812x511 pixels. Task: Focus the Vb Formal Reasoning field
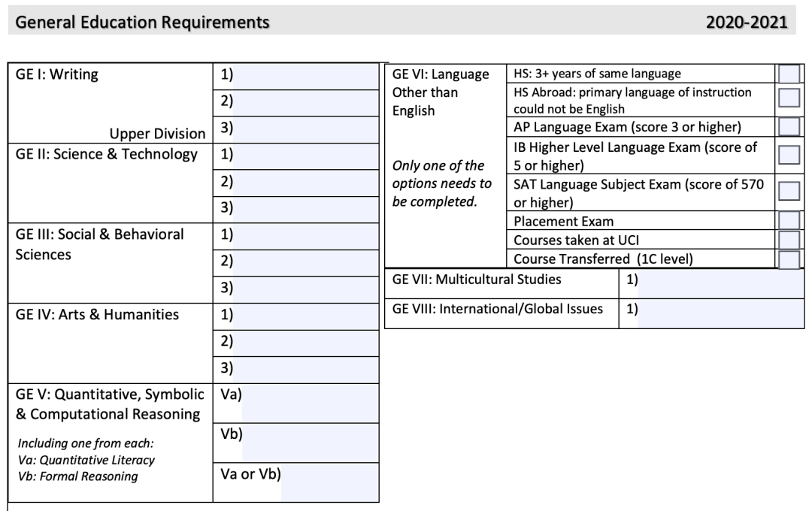tap(310, 443)
